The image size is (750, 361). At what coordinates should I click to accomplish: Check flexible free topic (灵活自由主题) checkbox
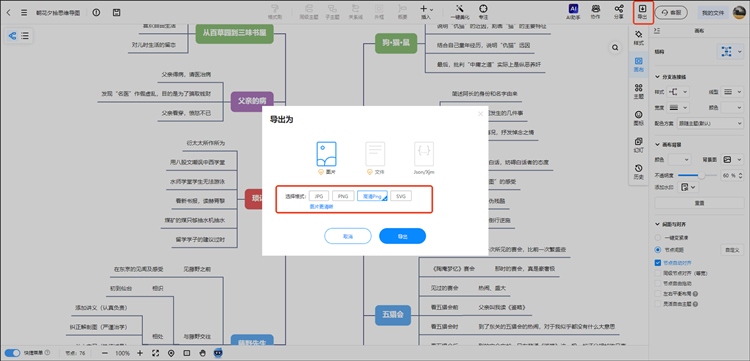(658, 304)
